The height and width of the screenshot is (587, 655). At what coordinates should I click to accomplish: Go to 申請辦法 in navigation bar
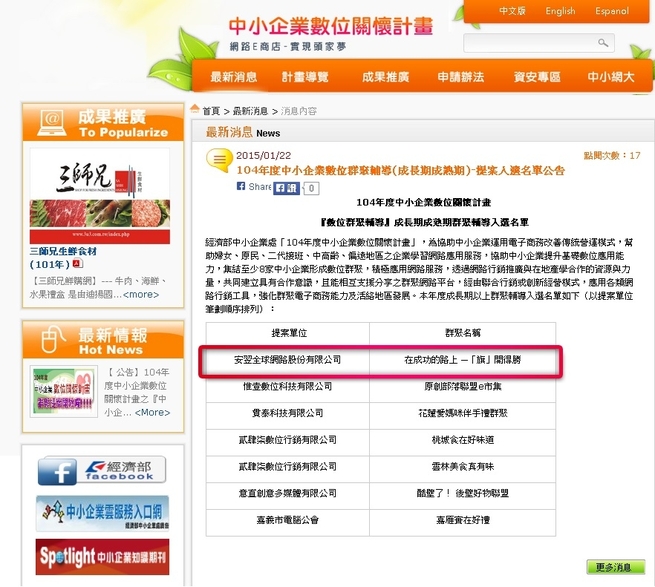459,77
